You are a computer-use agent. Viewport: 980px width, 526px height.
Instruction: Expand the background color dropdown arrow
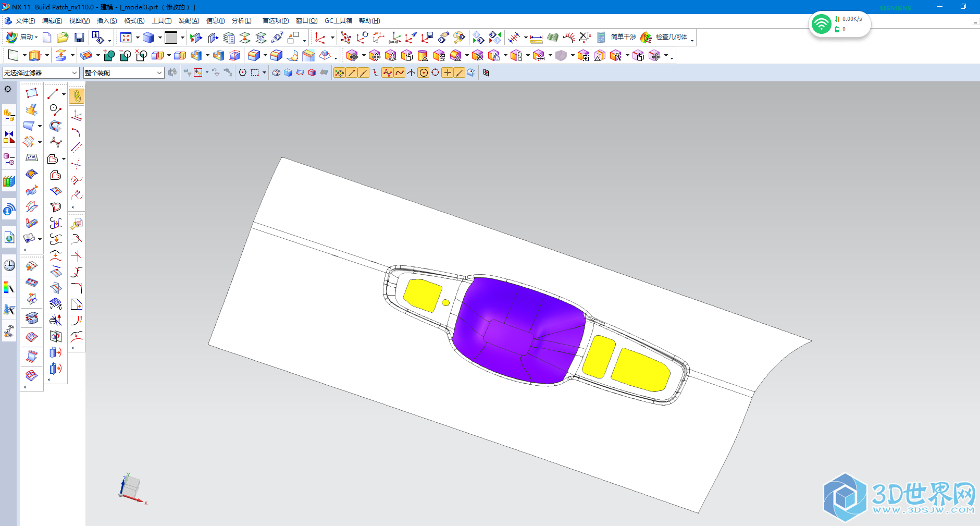[x=182, y=38]
